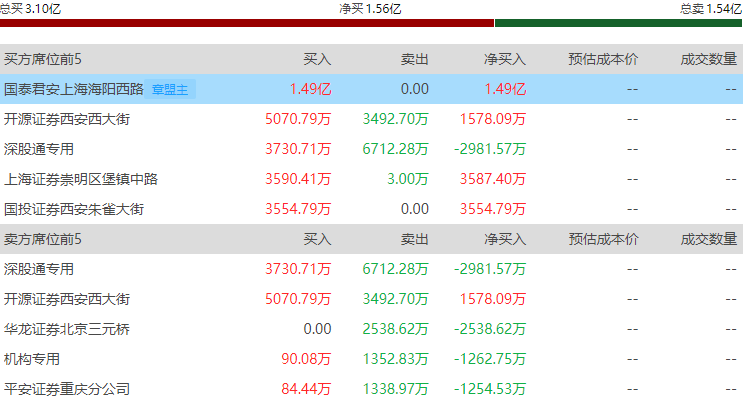
Task: Click the green total-sell progress bar
Action: click(618, 23)
